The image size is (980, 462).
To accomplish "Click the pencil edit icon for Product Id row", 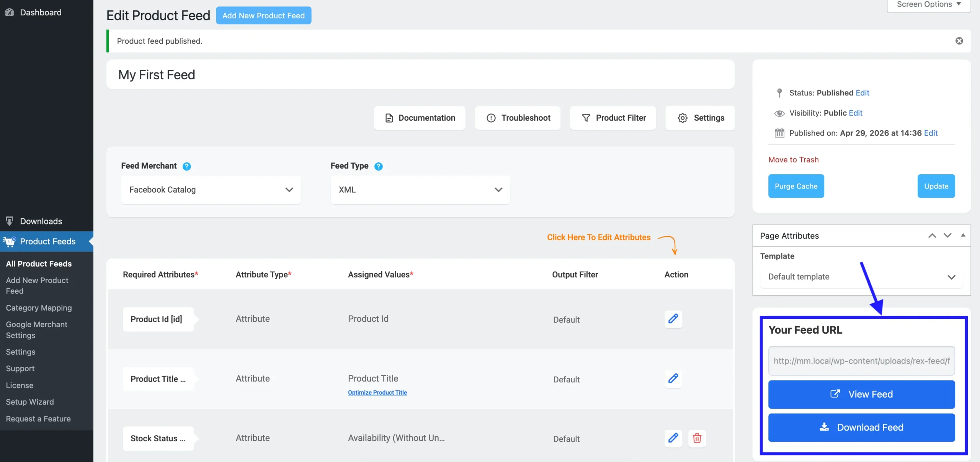I will pos(673,319).
